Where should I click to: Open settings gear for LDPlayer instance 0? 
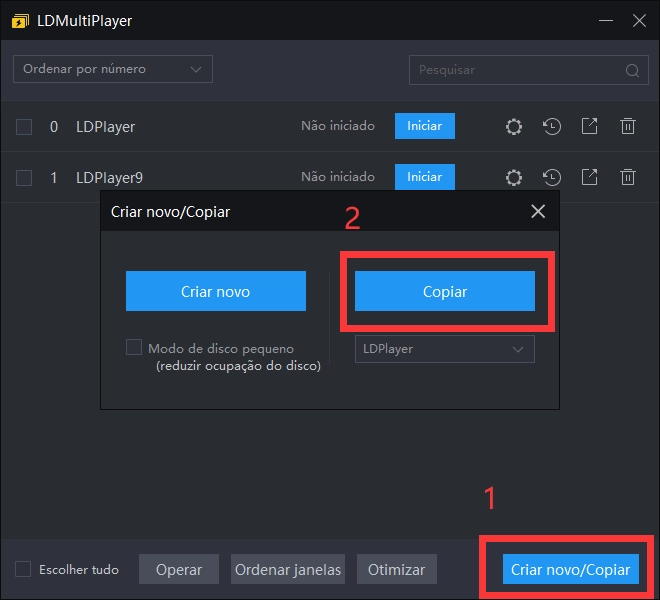click(514, 126)
